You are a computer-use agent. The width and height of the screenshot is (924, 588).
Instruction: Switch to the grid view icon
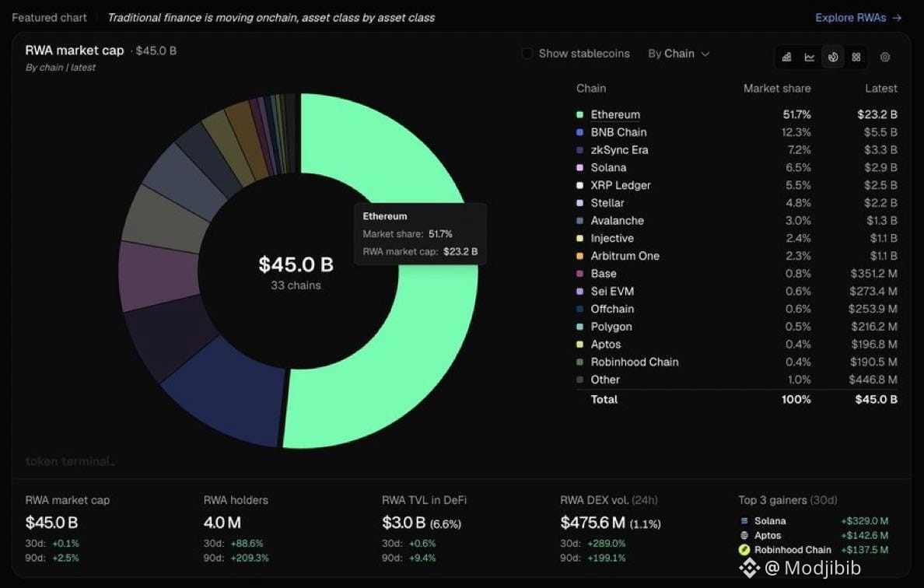click(x=856, y=57)
